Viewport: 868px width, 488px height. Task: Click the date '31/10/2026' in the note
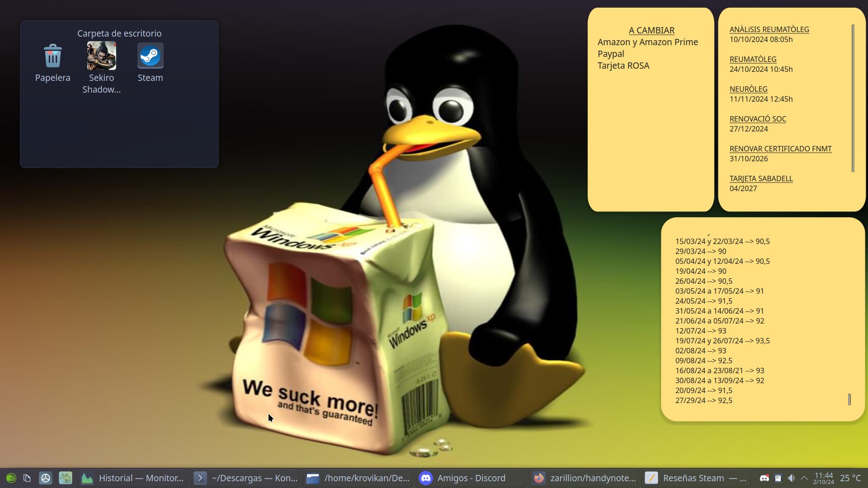tap(749, 159)
